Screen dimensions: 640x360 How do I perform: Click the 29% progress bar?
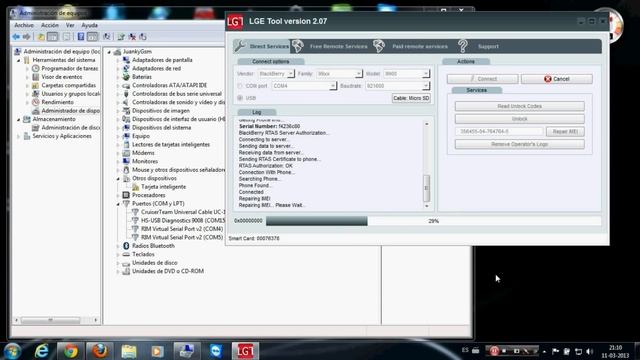433,221
